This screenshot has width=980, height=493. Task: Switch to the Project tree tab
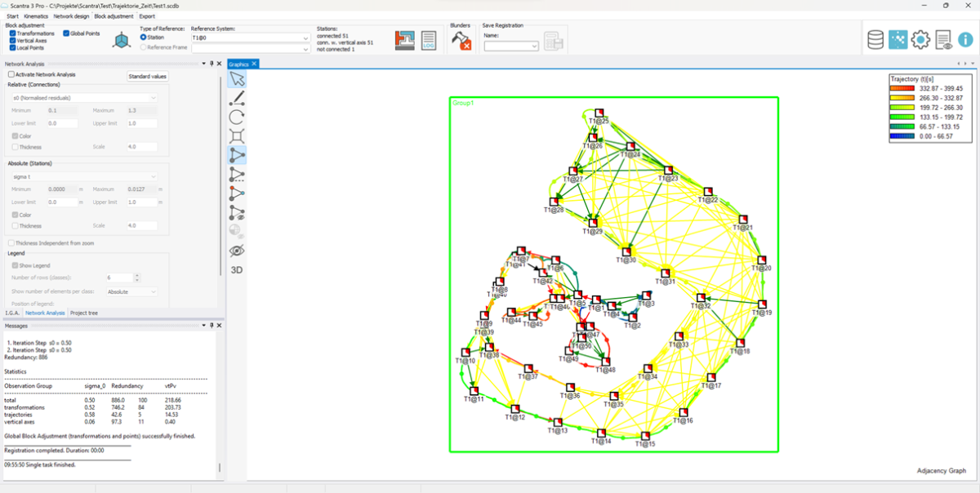(84, 313)
